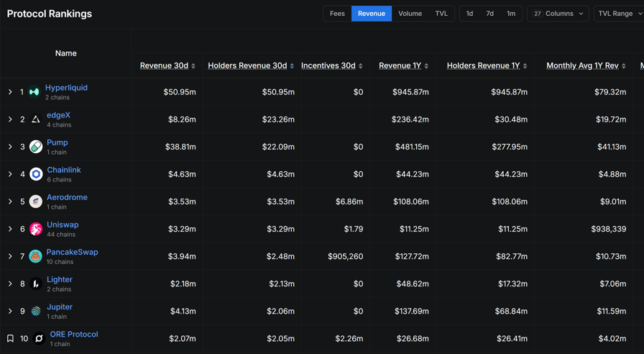Click the Chainlink hexagon logo icon

[x=36, y=174]
